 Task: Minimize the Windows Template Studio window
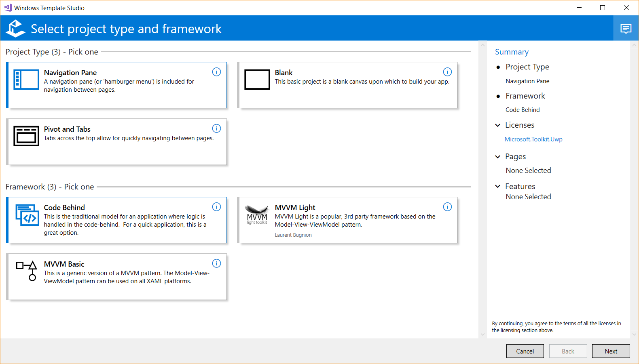point(579,8)
